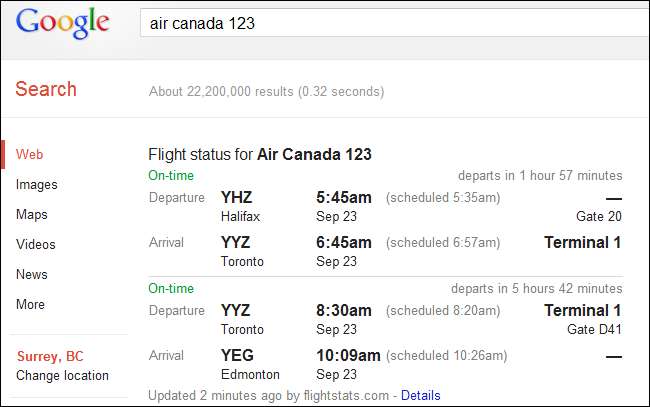Click the Surrey, BC location label
650x407 pixels.
pyautogui.click(x=52, y=357)
